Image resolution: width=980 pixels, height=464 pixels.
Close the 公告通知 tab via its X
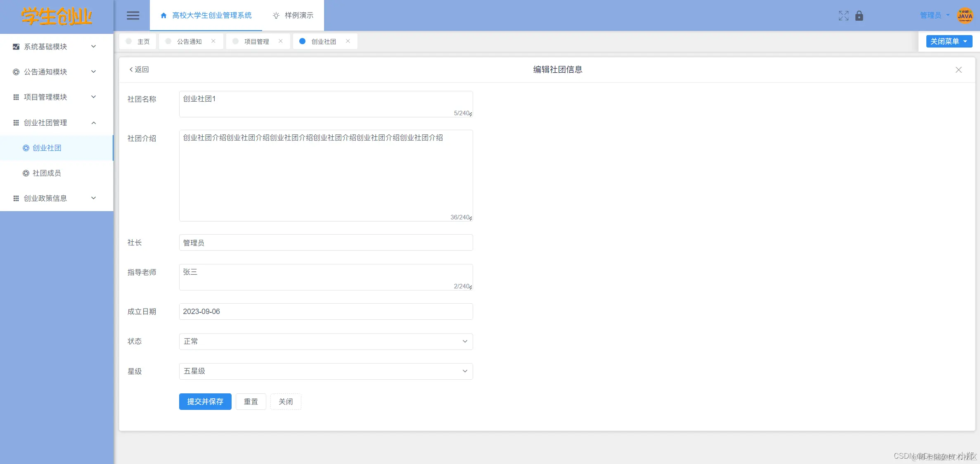(x=213, y=41)
